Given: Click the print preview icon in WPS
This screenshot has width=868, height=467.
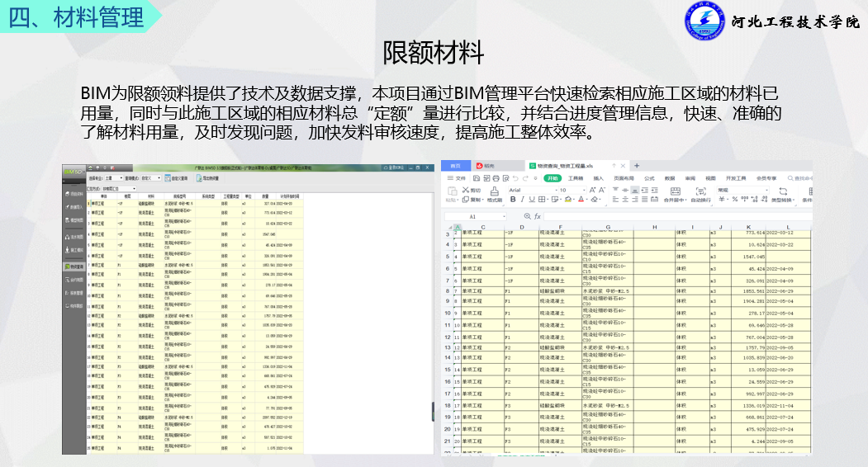Looking at the screenshot, I should pyautogui.click(x=506, y=178).
